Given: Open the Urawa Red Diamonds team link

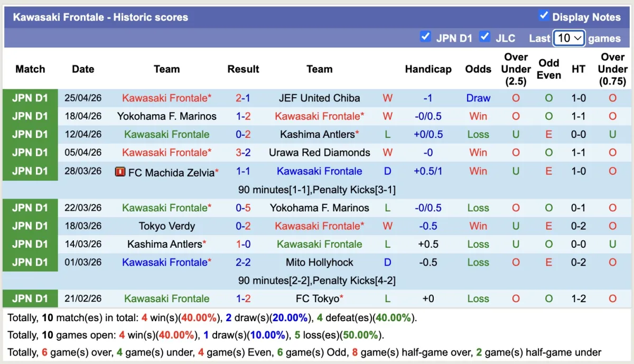Looking at the screenshot, I should (x=319, y=153).
